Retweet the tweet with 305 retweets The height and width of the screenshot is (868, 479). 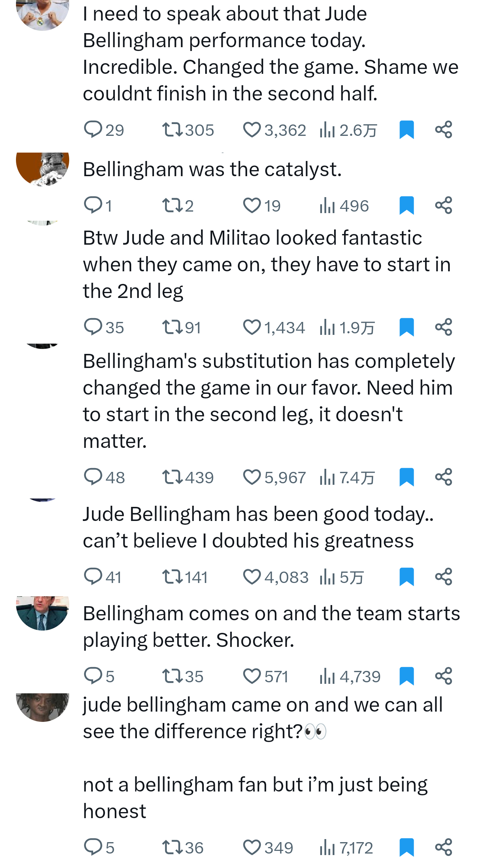pos(173,130)
